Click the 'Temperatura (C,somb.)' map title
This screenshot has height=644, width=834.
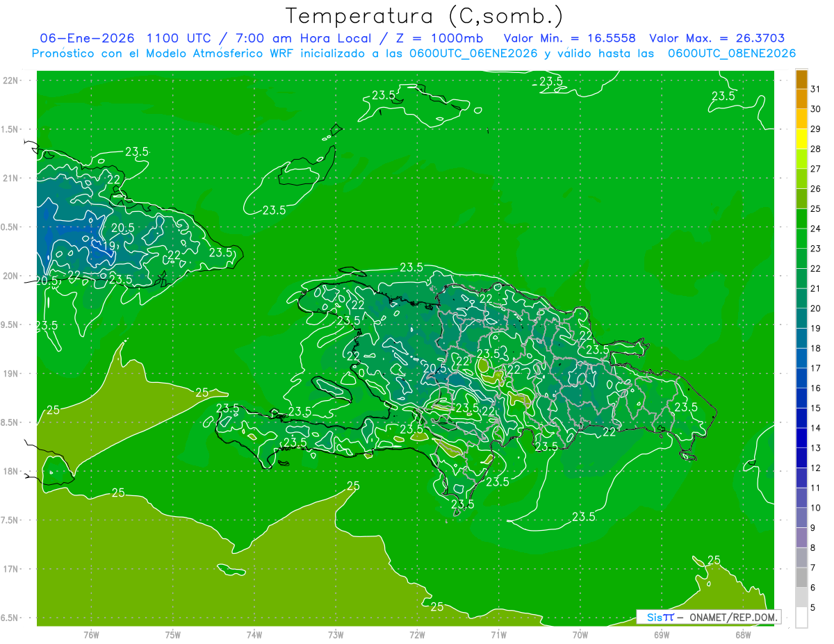(425, 16)
